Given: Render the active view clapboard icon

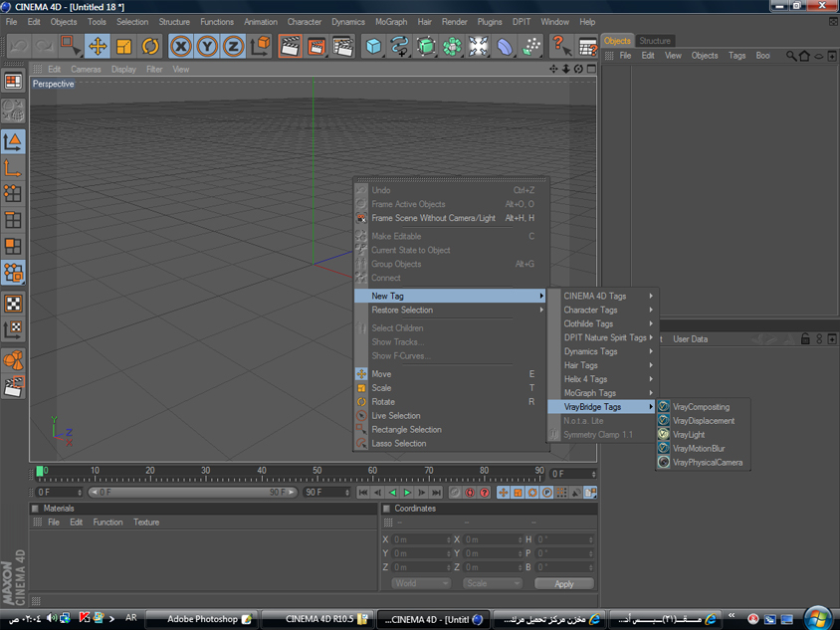Looking at the screenshot, I should 291,46.
